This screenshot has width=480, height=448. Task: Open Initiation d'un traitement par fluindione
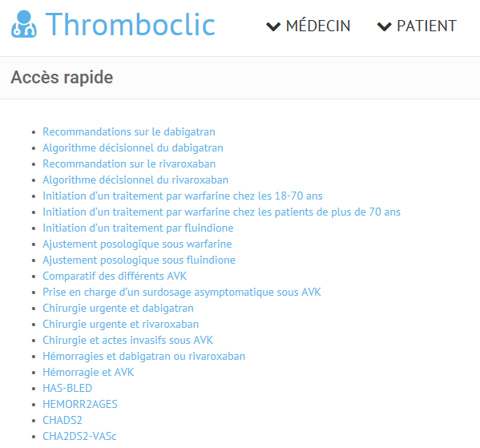(138, 228)
